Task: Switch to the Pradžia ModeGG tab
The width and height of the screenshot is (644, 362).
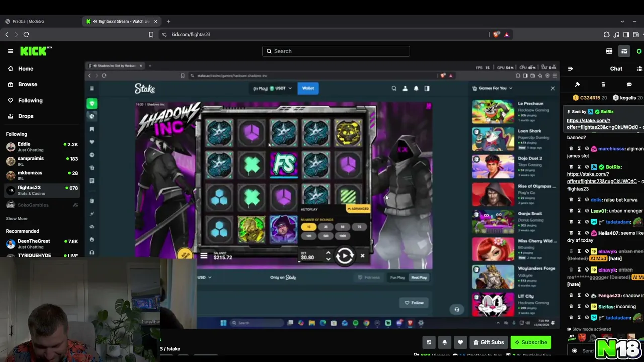Action: pyautogui.click(x=40, y=21)
